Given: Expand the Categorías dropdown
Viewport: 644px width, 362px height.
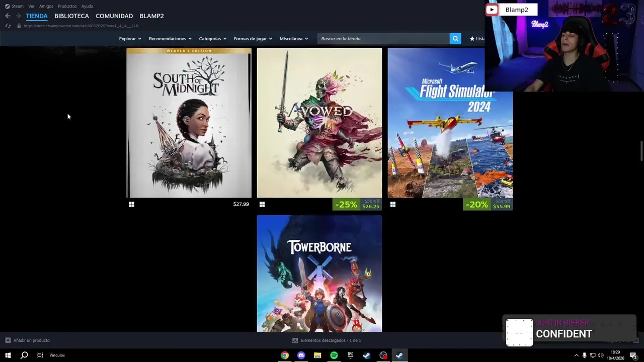Looking at the screenshot, I should [212, 39].
